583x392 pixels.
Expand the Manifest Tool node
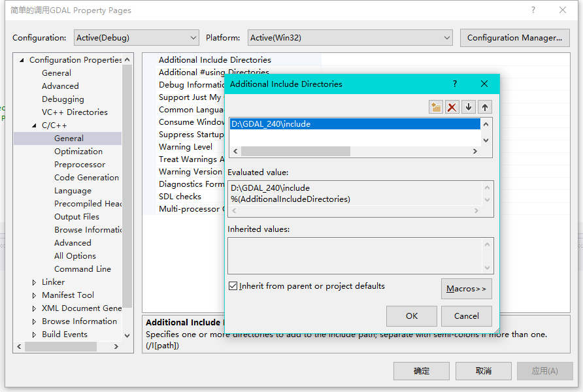tap(34, 295)
